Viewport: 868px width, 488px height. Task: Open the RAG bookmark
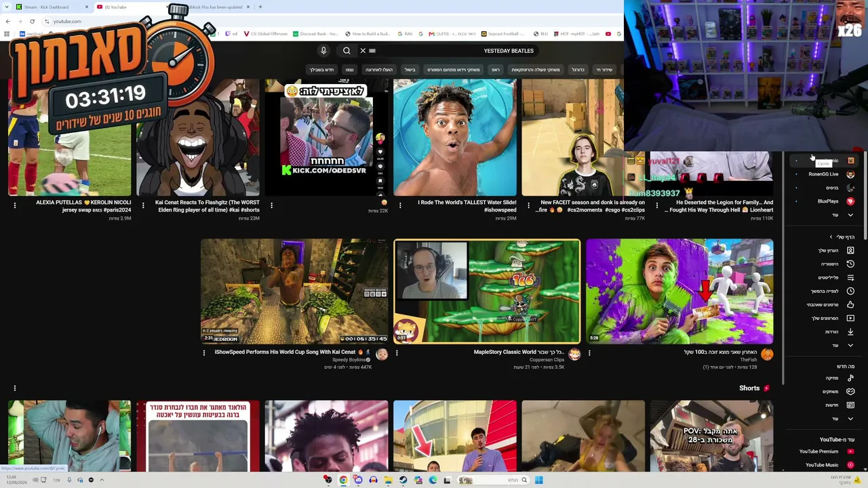404,34
